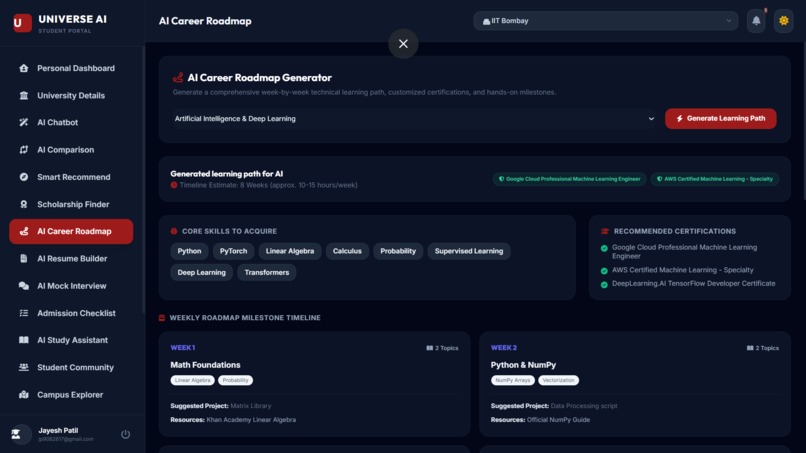
Task: Click the Calculus skill chip
Action: pyautogui.click(x=347, y=251)
